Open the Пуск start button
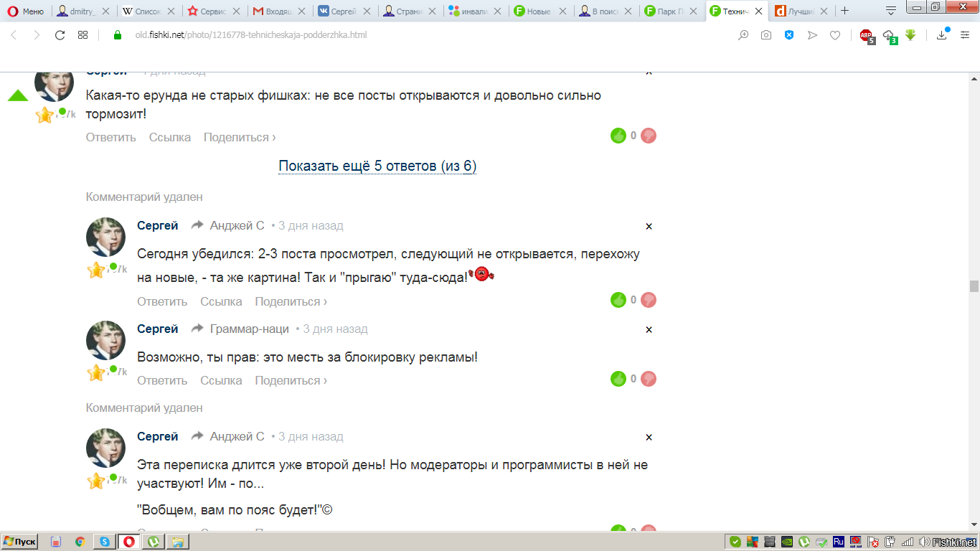This screenshot has width=980, height=551. pyautogui.click(x=19, y=542)
